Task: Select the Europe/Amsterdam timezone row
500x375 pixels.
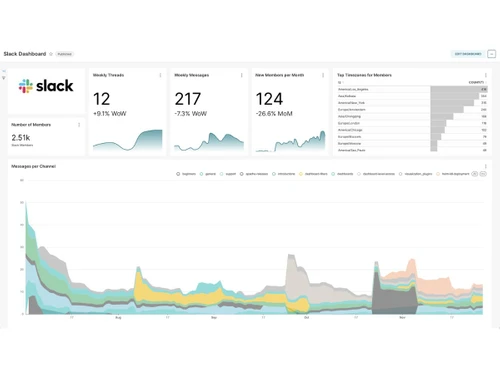Action: tap(413, 110)
